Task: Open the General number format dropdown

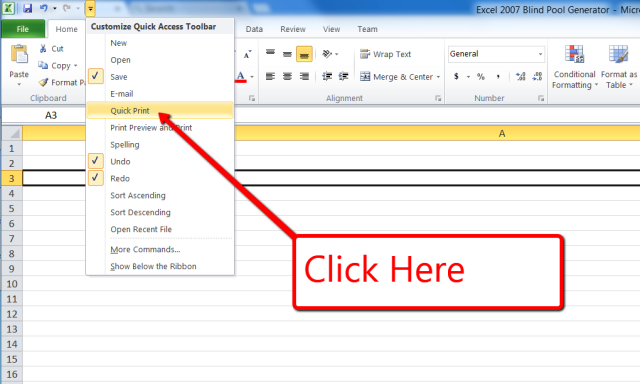Action: tap(540, 54)
